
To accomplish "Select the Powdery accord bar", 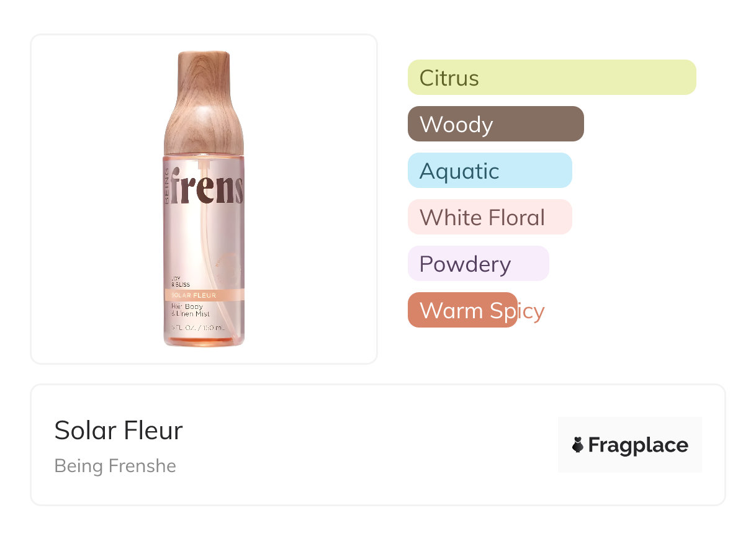I will click(x=478, y=264).
